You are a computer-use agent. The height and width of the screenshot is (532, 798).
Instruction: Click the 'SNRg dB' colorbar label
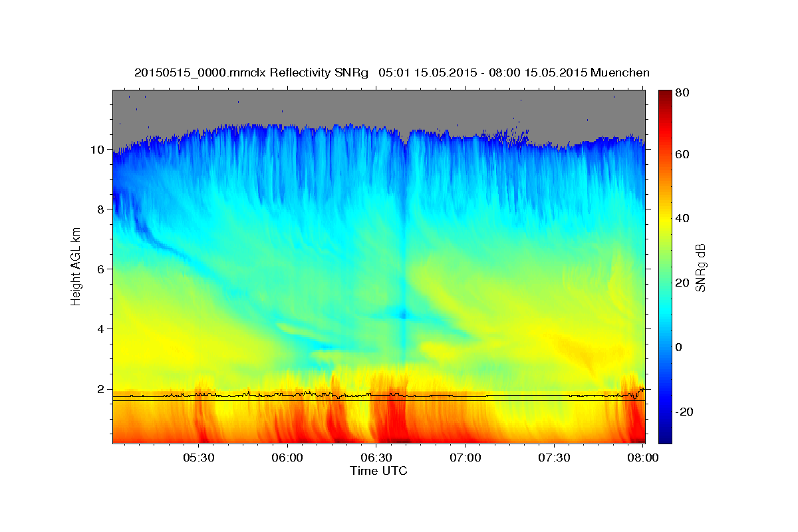click(700, 268)
